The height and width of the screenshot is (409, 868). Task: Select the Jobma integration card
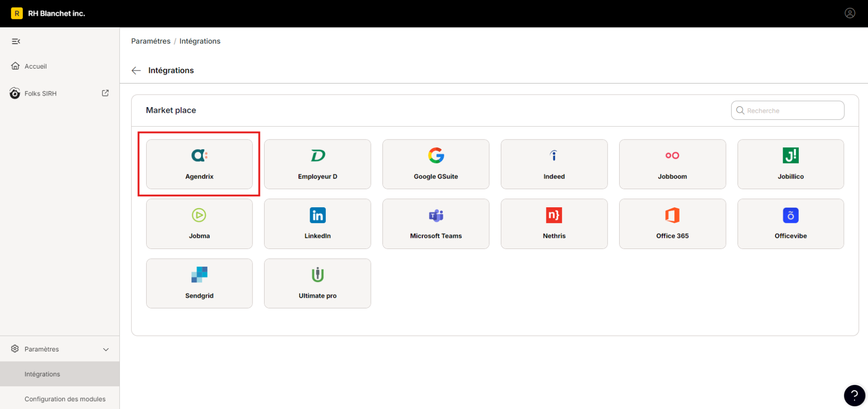[x=199, y=224]
